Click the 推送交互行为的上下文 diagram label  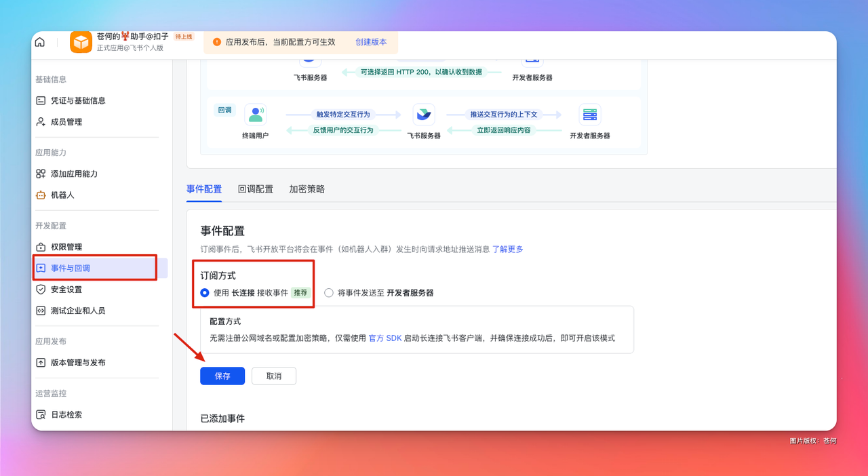pos(504,115)
